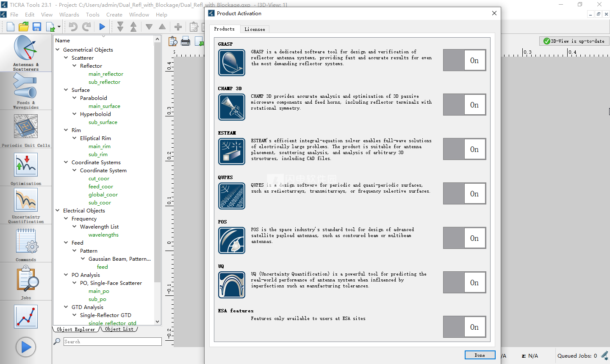The image size is (610, 364).
Task: Open the File menu
Action: point(14,14)
